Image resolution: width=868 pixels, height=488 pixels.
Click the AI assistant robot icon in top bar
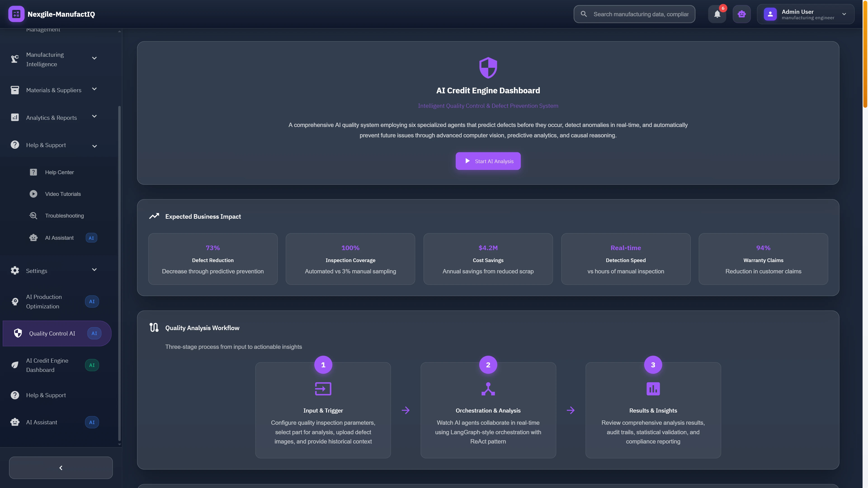click(x=741, y=14)
